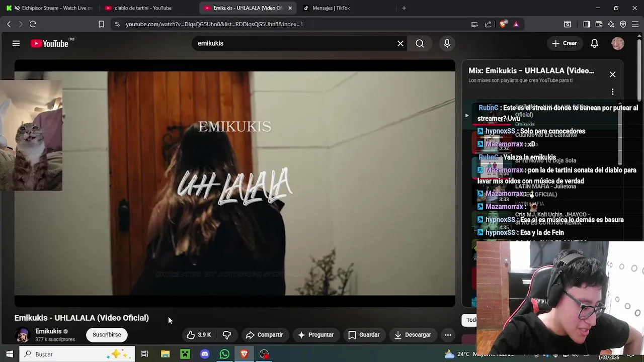
Task: Open the Emikukis channel name link
Action: point(48,331)
